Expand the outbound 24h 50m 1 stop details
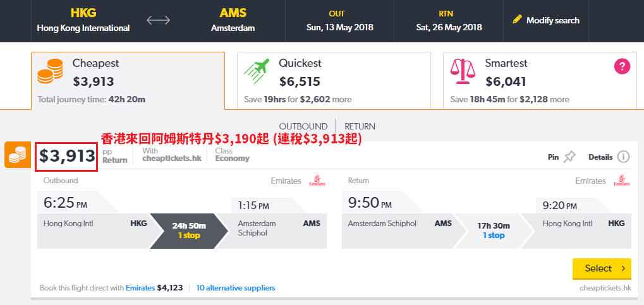The width and height of the screenshot is (644, 305). point(189,230)
